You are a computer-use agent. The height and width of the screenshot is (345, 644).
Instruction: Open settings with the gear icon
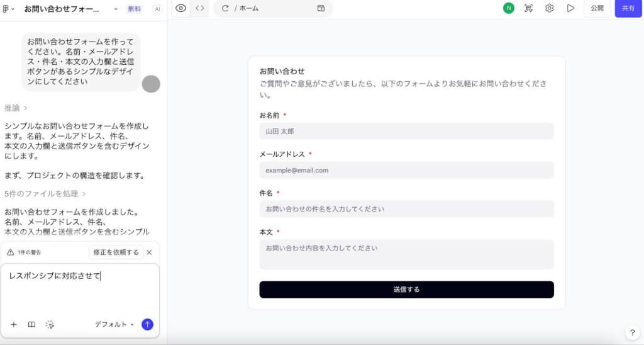[550, 8]
